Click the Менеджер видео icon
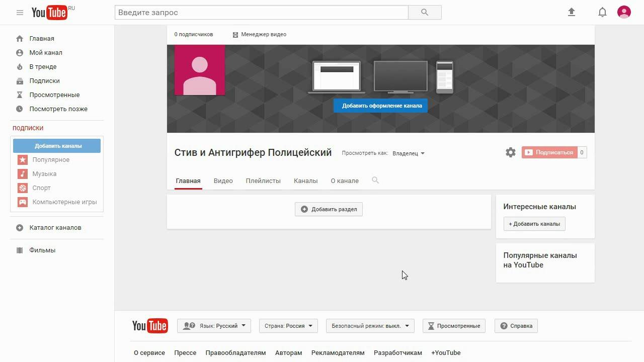Viewport: 644px width, 362px height. coord(235,35)
